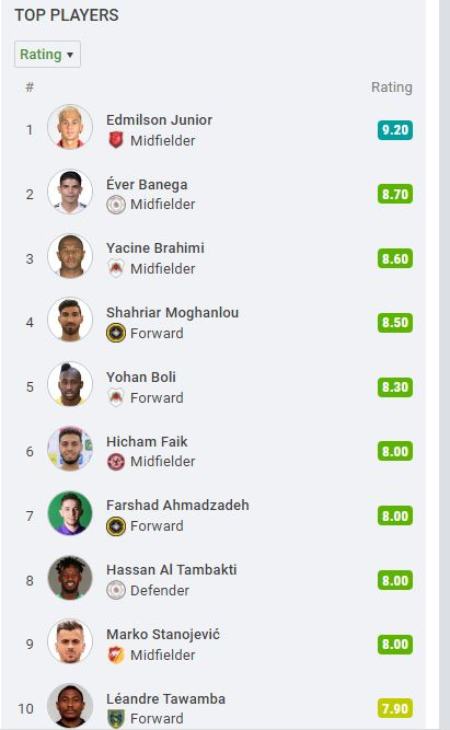Click Léandre Tawamba's green club shield
The height and width of the screenshot is (730, 450).
coord(116,719)
